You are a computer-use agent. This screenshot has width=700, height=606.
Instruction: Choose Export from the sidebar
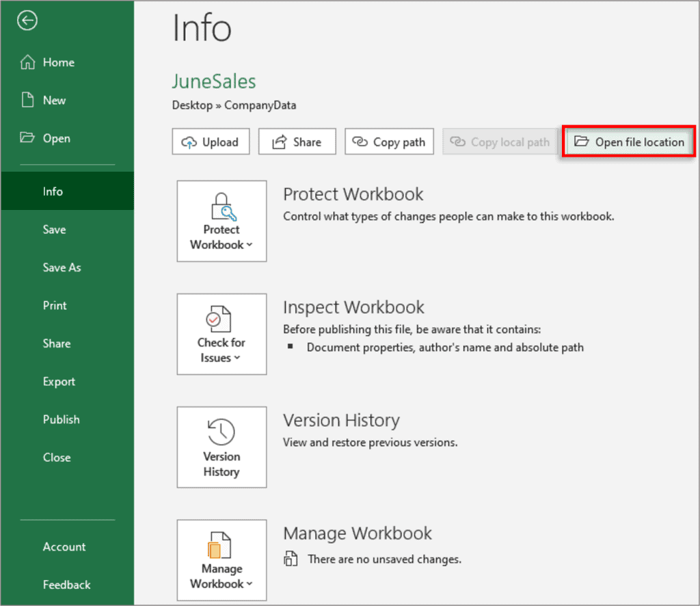[59, 382]
